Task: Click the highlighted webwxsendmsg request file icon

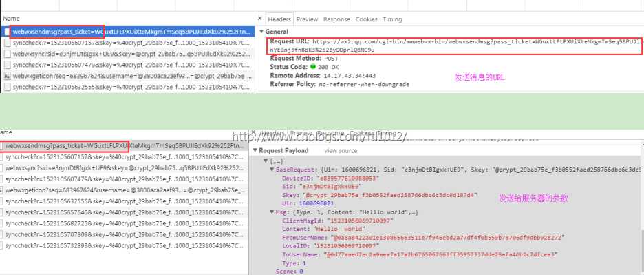Action: (7, 32)
